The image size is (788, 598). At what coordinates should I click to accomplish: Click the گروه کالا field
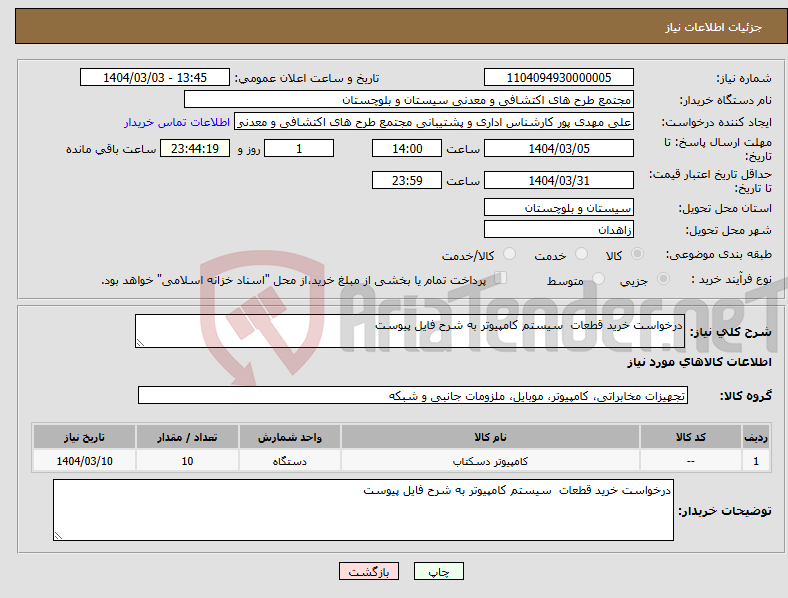pyautogui.click(x=413, y=395)
